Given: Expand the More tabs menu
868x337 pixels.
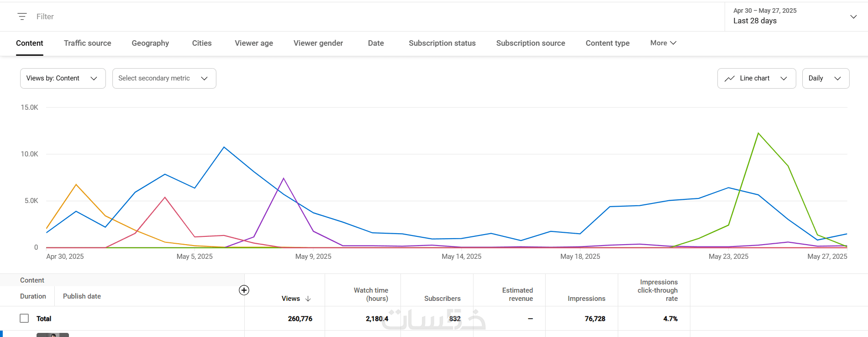Looking at the screenshot, I should pyautogui.click(x=663, y=43).
